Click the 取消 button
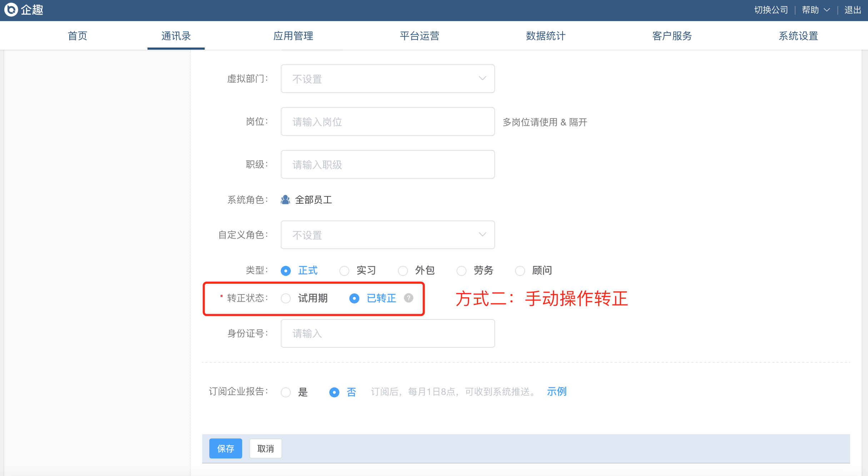868x476 pixels. (x=265, y=448)
